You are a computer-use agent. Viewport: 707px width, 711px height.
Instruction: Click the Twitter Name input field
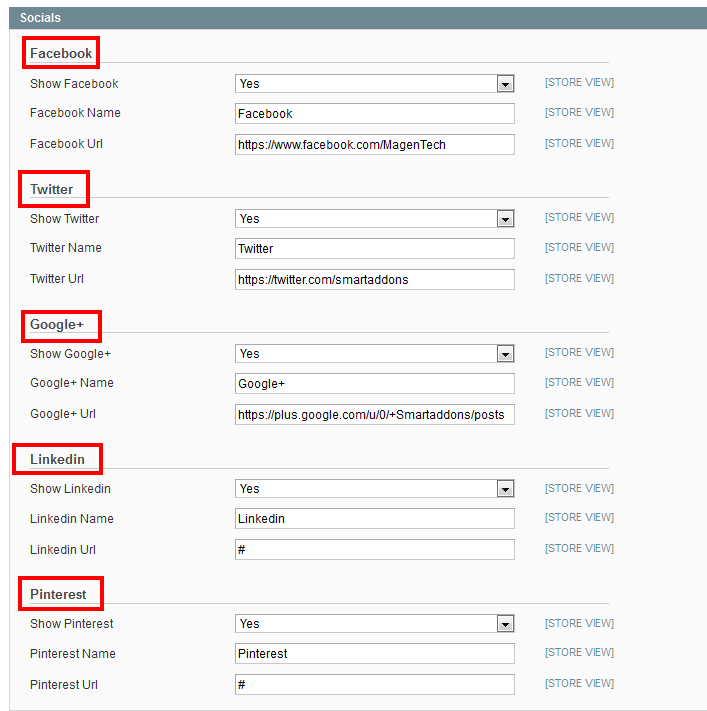pyautogui.click(x=375, y=248)
